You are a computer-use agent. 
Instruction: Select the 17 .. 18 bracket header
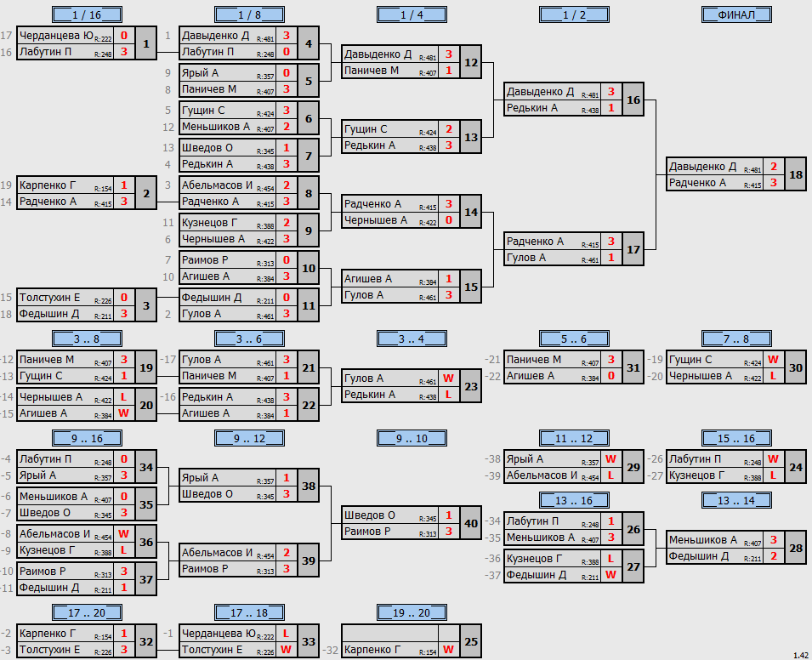tap(249, 612)
